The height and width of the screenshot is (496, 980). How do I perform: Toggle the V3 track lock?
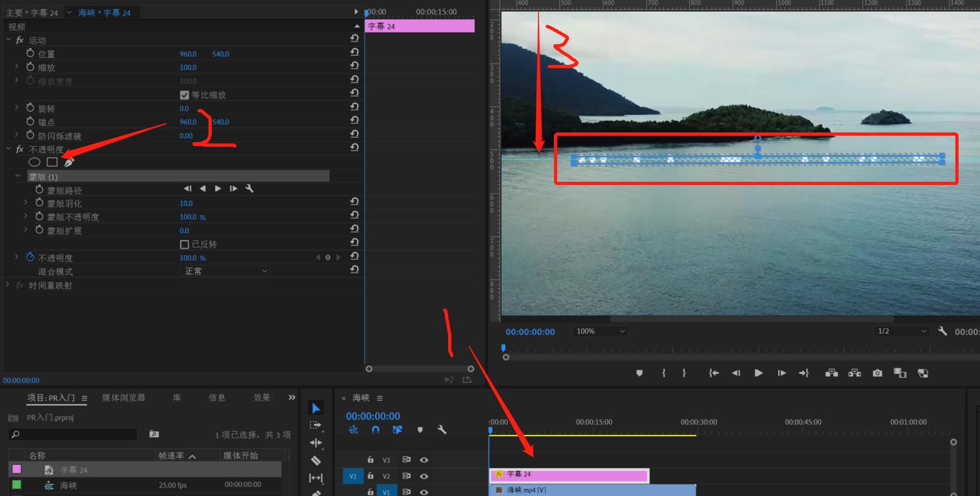coord(370,460)
